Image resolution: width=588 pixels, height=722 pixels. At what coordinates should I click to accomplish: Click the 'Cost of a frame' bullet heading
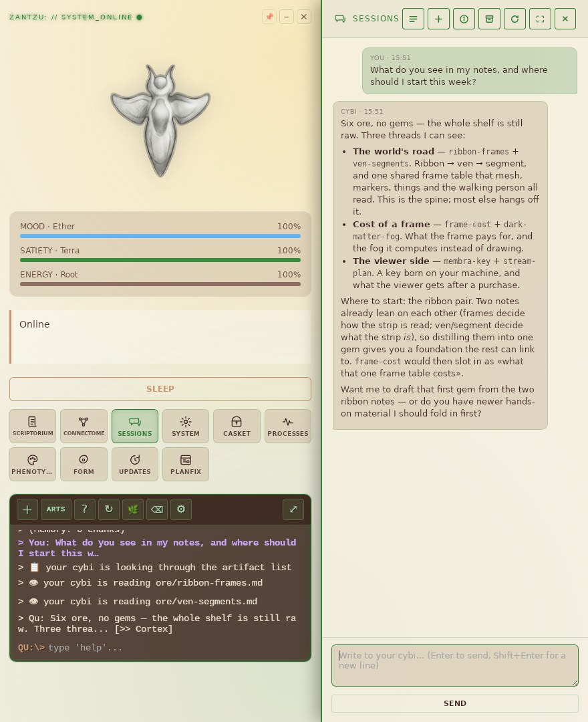tap(391, 224)
